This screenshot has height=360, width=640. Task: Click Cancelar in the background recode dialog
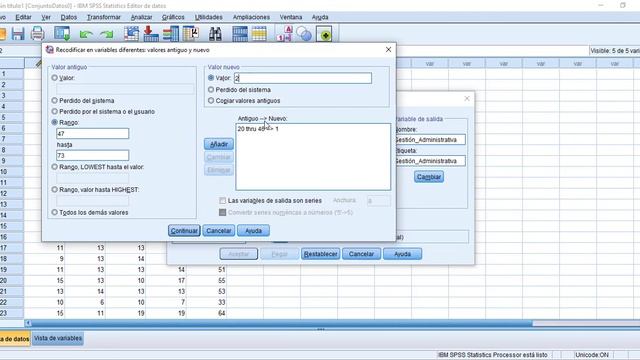[361, 254]
